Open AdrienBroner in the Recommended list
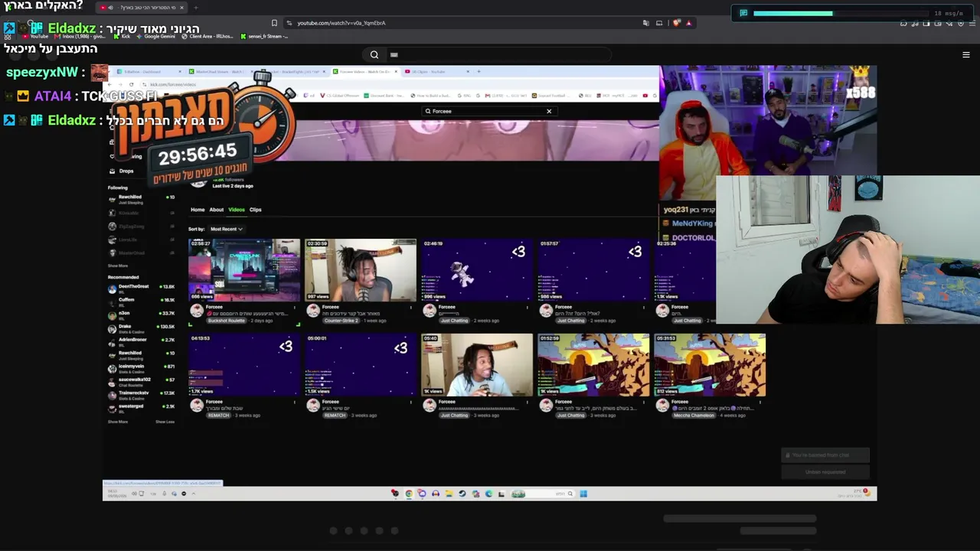Viewport: 980px width, 551px height. (142, 341)
